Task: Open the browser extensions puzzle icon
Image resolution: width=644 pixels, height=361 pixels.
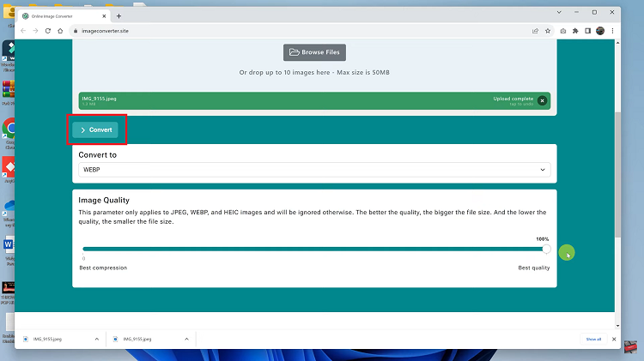Action: [574, 31]
